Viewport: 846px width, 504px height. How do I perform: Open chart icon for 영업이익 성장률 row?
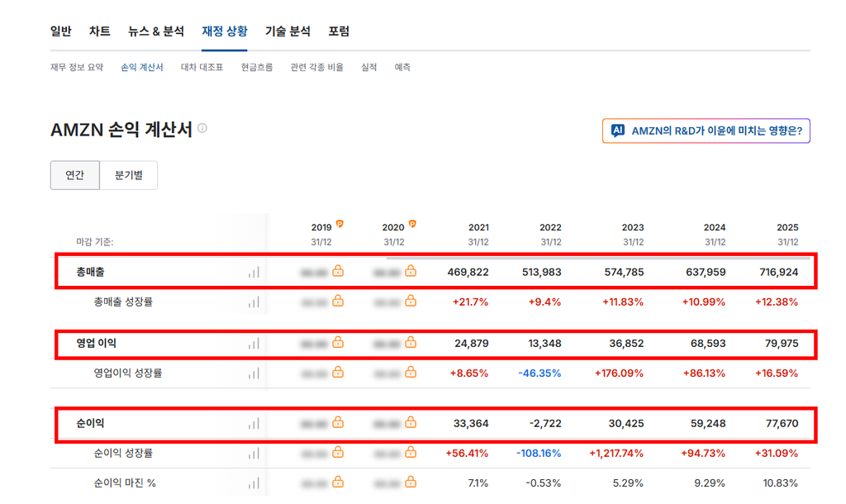(x=254, y=373)
